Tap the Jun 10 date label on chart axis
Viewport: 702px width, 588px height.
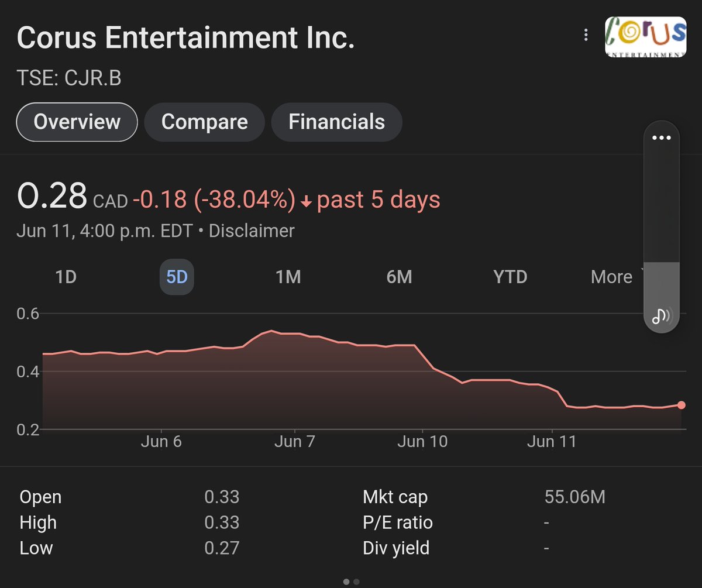(x=422, y=441)
